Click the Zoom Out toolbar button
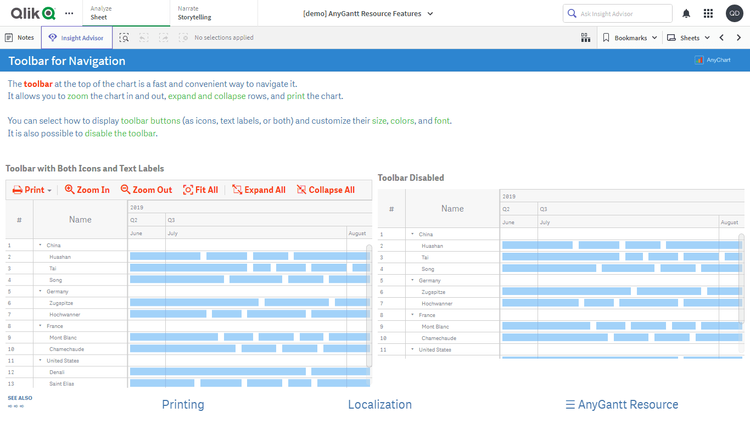 (146, 190)
